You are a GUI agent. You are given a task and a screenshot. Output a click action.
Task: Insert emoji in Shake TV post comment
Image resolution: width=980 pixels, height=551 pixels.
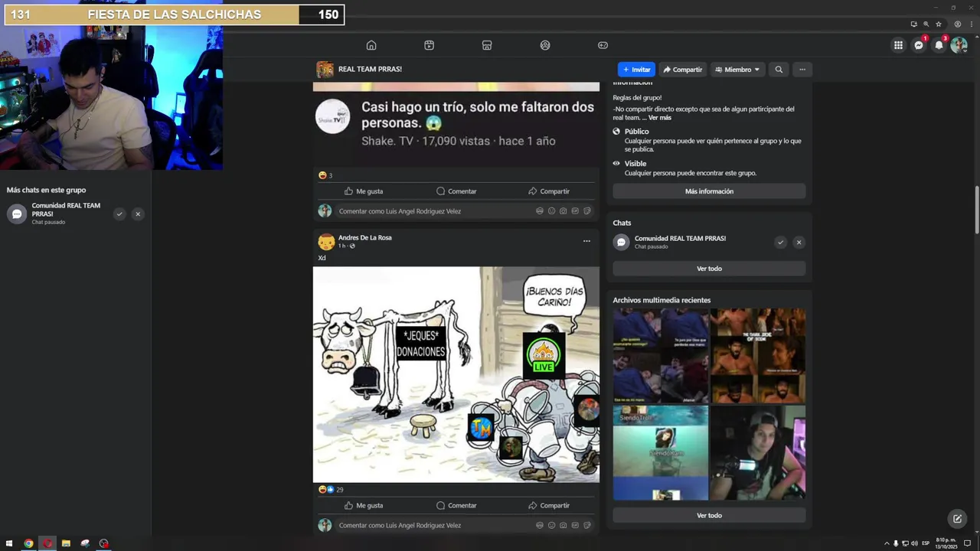[x=551, y=211]
